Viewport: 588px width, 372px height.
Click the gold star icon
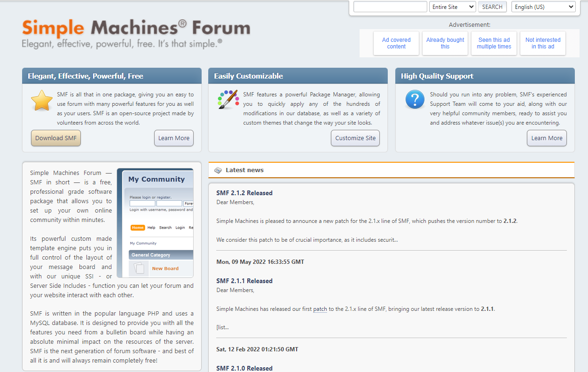pyautogui.click(x=42, y=100)
